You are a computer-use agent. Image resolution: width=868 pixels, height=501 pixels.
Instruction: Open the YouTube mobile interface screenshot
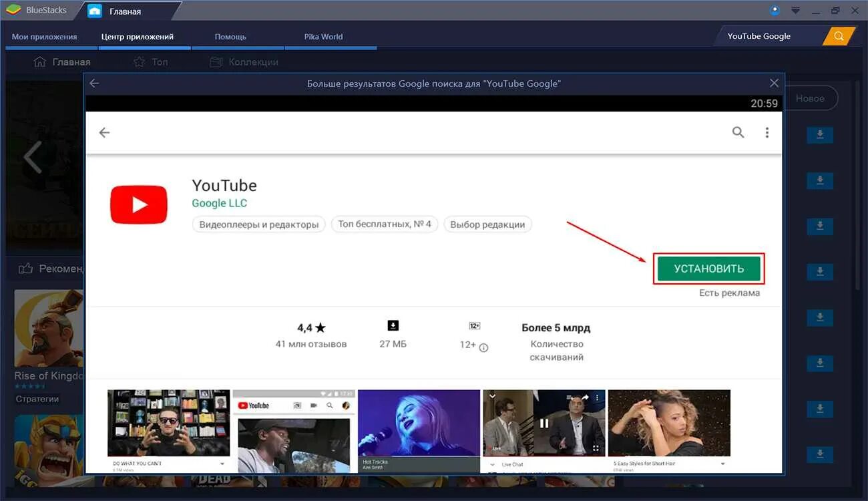(x=294, y=431)
